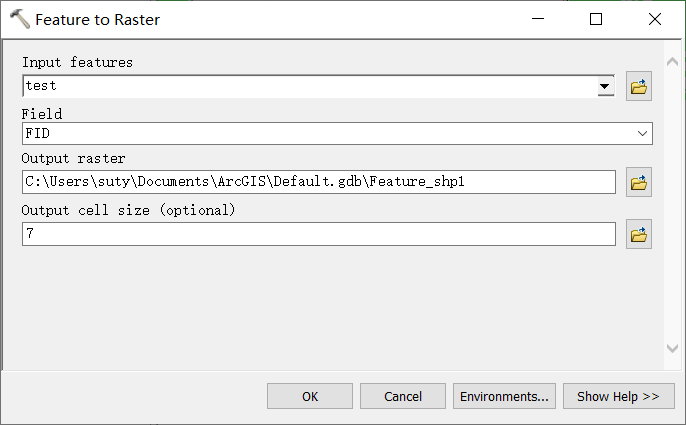Screen dimensions: 686x425
Task: Show Help panel for this tool
Action: (619, 396)
